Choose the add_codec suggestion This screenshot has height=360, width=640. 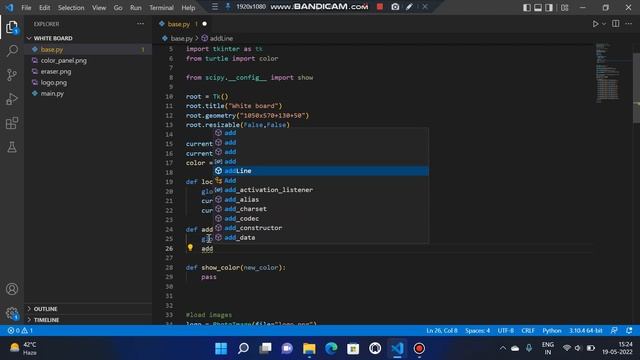pyautogui.click(x=321, y=218)
